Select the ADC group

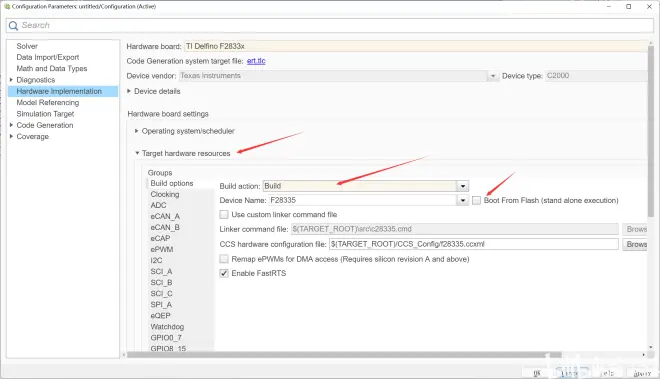(x=158, y=206)
